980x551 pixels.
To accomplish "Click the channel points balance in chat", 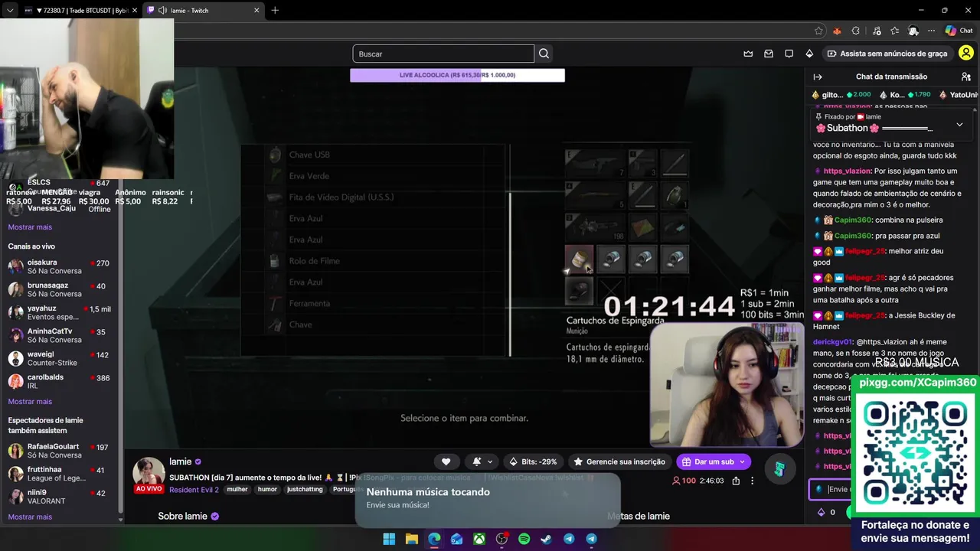I will click(x=827, y=512).
